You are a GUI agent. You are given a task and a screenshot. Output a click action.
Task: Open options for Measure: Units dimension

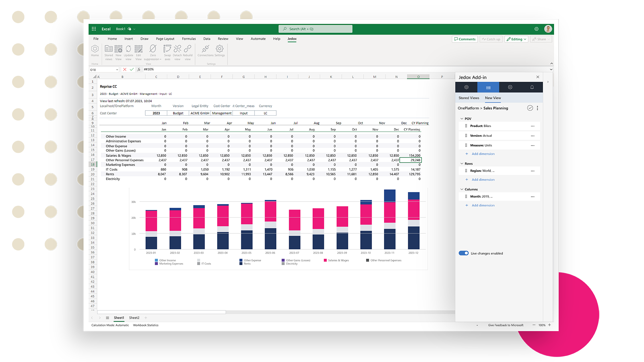click(533, 145)
